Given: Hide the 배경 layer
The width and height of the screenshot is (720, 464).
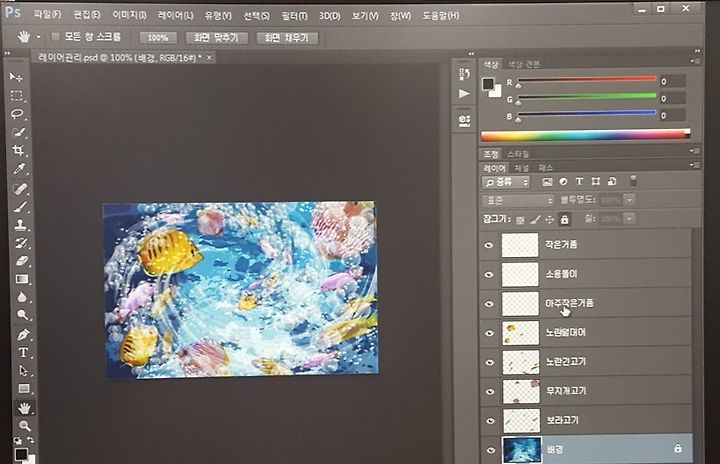Looking at the screenshot, I should (491, 450).
